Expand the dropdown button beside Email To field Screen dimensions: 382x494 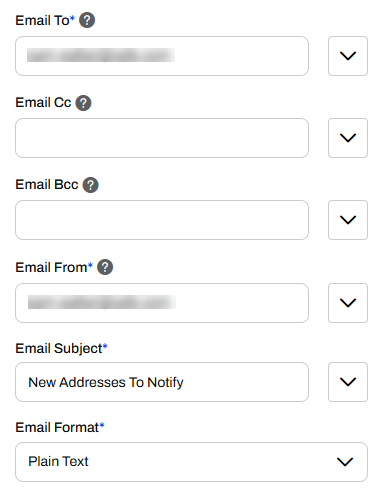click(348, 56)
